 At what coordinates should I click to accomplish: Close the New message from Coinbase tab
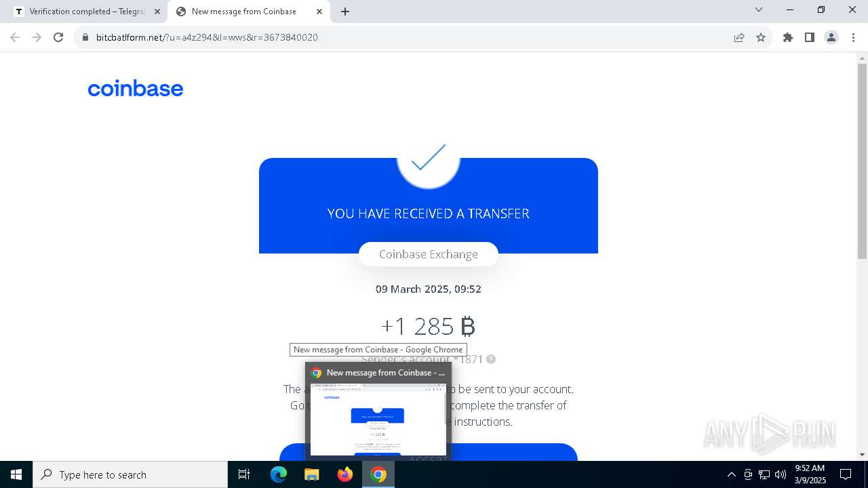(x=319, y=12)
